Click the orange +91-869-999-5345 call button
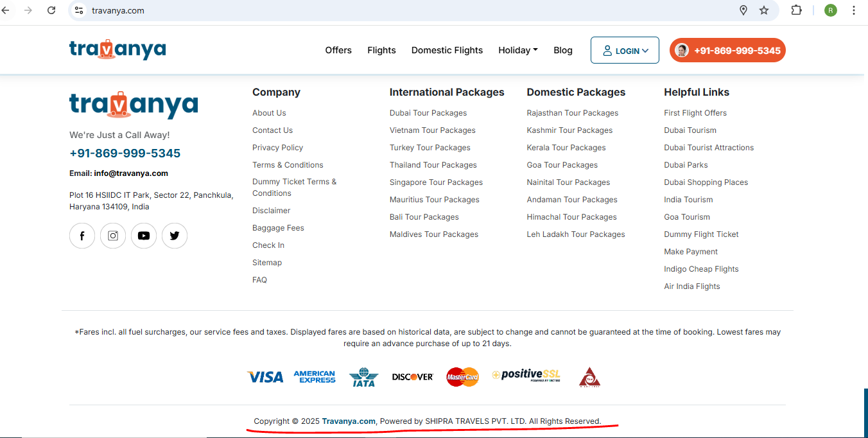Screen dimensions: 868x438 [x=727, y=51]
